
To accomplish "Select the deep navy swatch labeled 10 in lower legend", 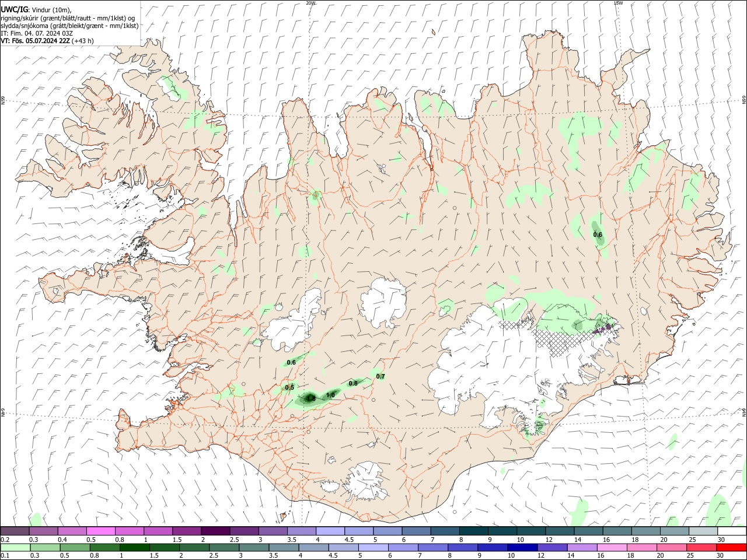I will 522,547.
